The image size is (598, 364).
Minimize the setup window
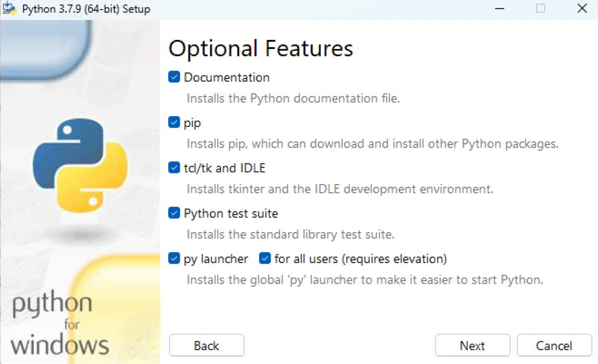click(499, 8)
